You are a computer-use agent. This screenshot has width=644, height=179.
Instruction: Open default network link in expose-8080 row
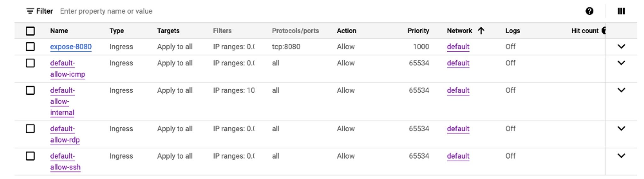pos(458,47)
